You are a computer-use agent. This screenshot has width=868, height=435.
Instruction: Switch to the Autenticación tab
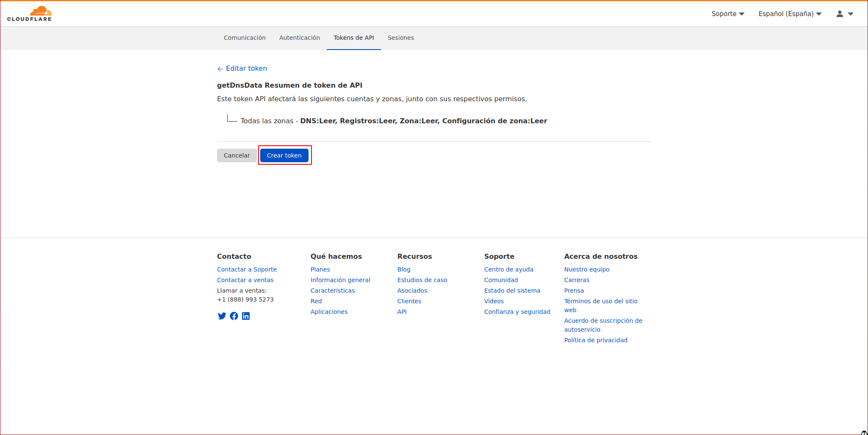click(299, 38)
